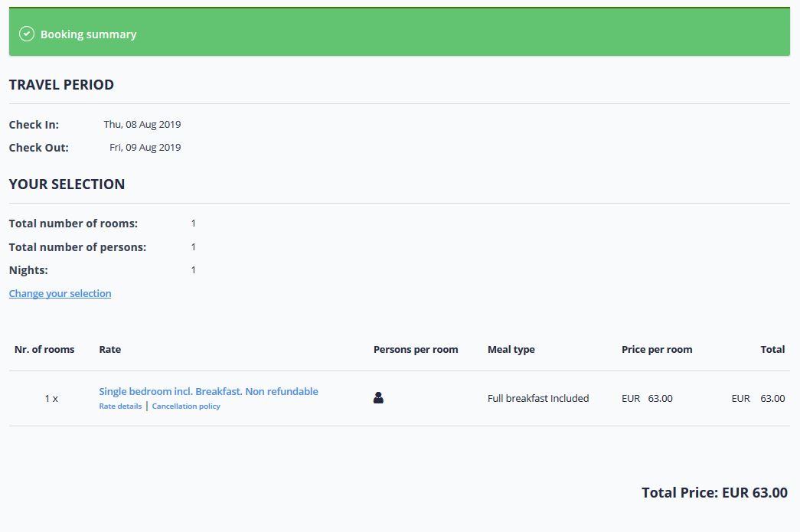
Task: Click the Persons per room column header
Action: 415,349
